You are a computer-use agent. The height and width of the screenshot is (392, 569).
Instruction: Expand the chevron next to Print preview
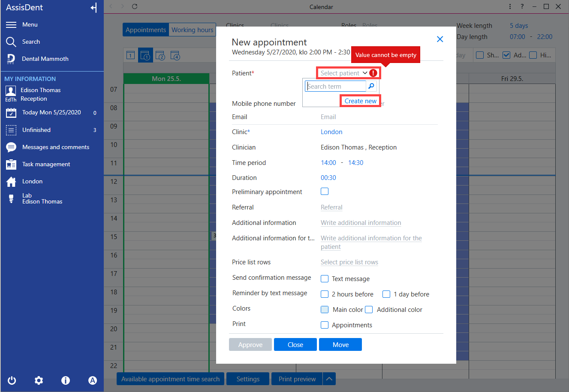click(x=329, y=379)
